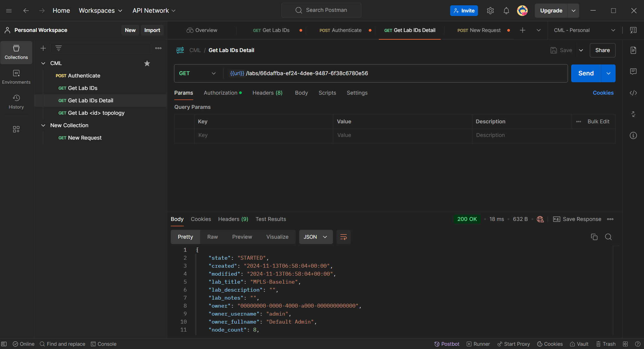The width and height of the screenshot is (644, 349).
Task: Go forward with the right arrow
Action: (x=42, y=11)
